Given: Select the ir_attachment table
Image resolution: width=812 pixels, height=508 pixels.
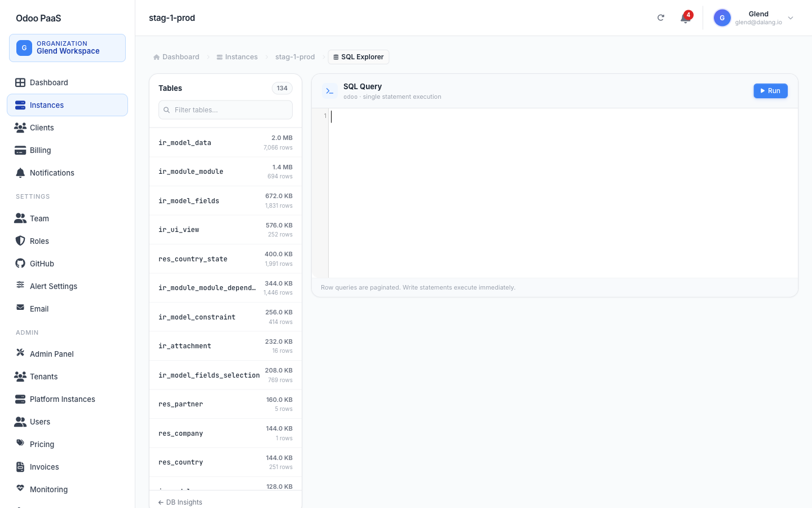Looking at the screenshot, I should tap(226, 346).
